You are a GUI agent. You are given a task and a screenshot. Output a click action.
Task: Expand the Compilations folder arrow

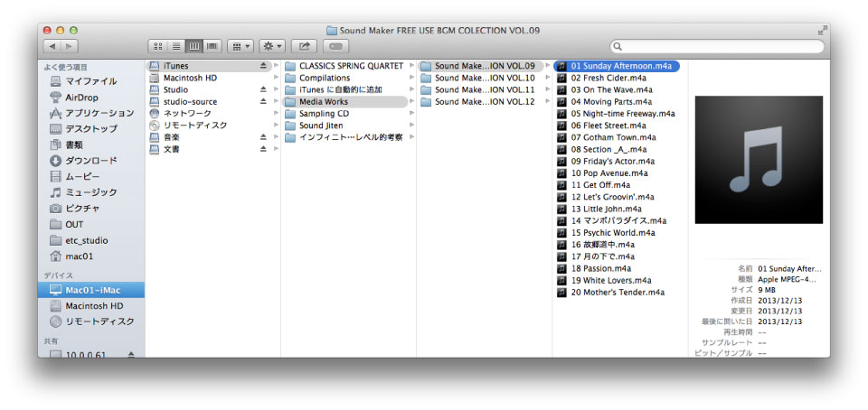coord(411,78)
